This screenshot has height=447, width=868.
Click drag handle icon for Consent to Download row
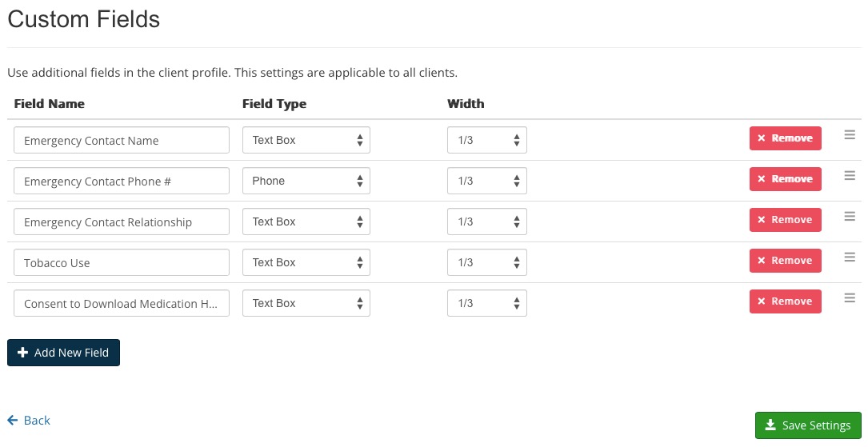pos(849,298)
